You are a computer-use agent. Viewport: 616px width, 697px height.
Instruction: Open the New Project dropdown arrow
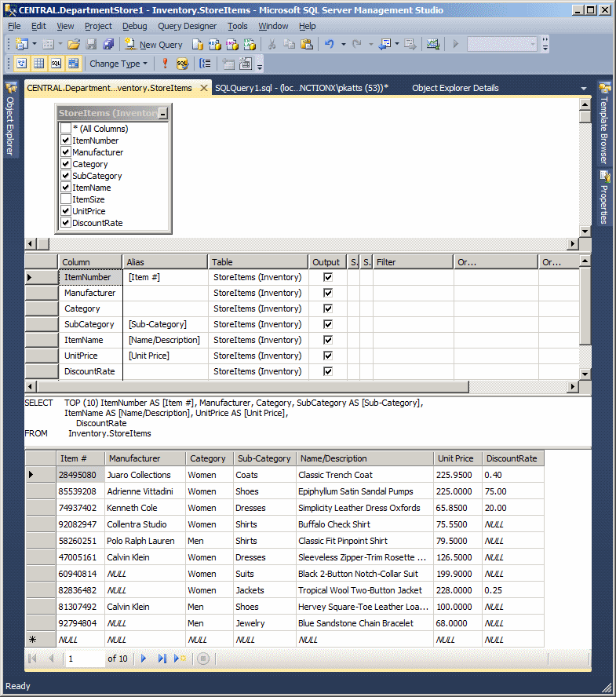click(x=35, y=44)
